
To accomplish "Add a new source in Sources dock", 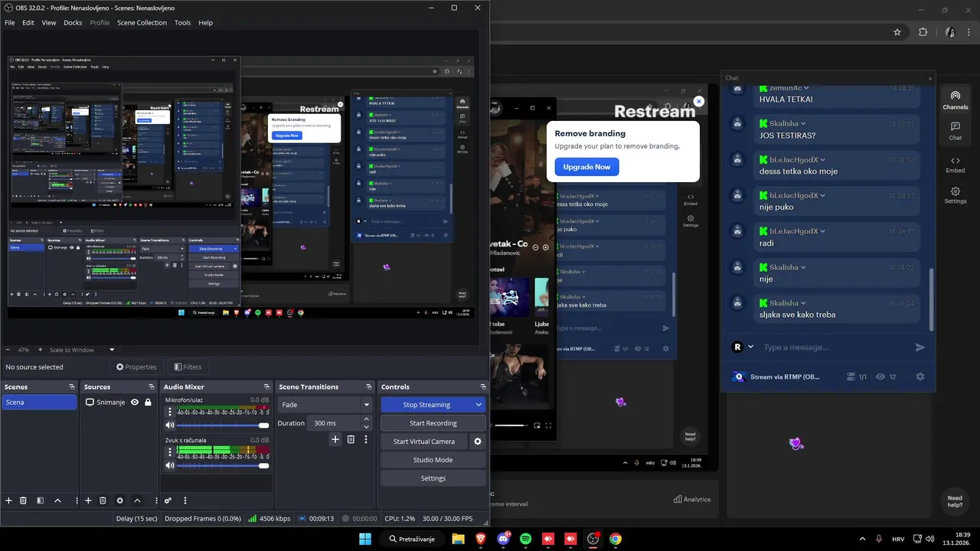I will [x=88, y=500].
